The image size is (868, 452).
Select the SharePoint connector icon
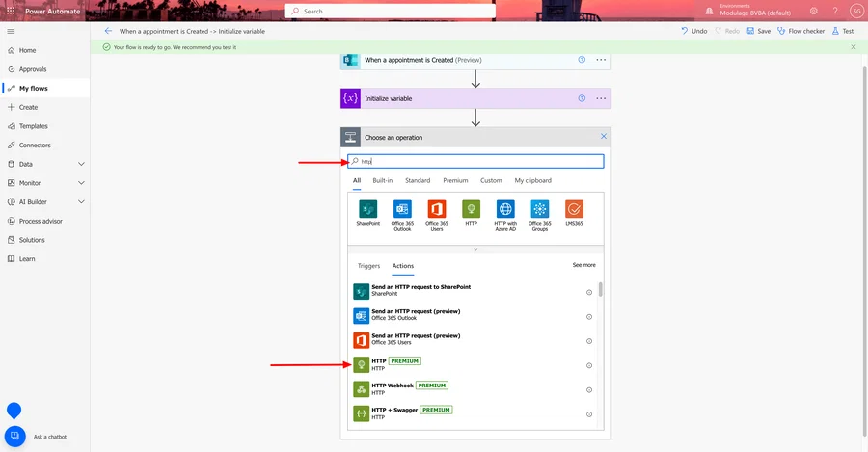pyautogui.click(x=368, y=209)
